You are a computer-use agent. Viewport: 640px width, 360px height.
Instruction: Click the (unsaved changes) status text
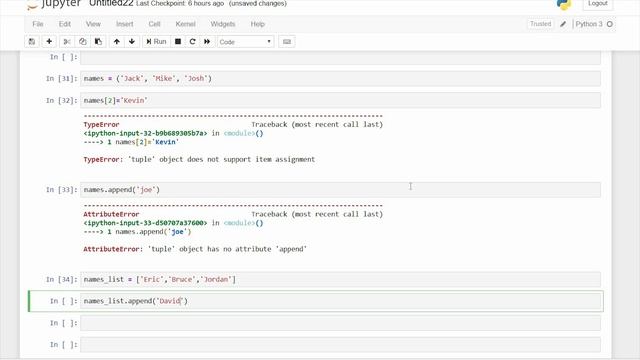click(x=258, y=4)
